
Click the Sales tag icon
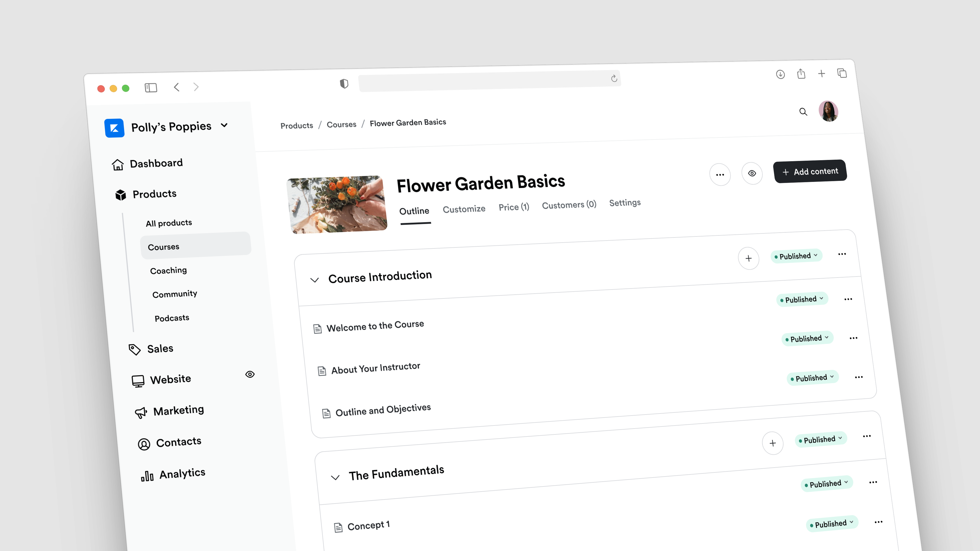pyautogui.click(x=134, y=349)
